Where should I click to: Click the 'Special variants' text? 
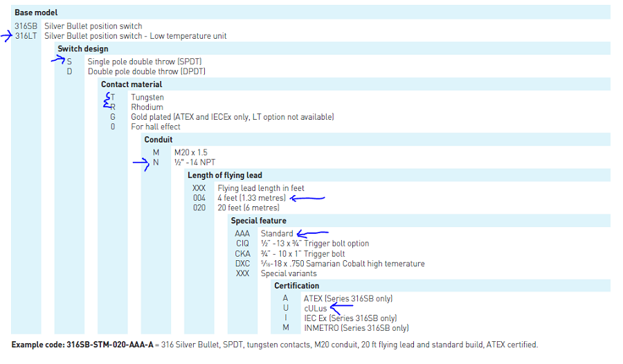[x=289, y=274]
